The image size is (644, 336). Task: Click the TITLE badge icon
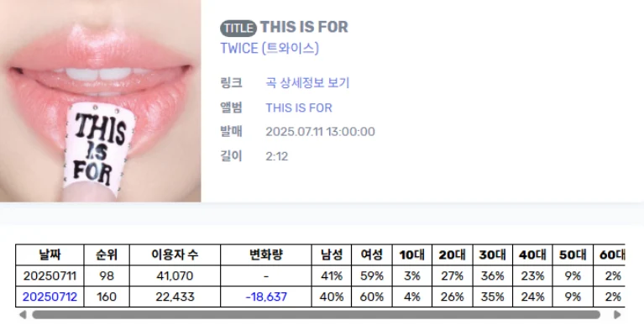click(238, 28)
